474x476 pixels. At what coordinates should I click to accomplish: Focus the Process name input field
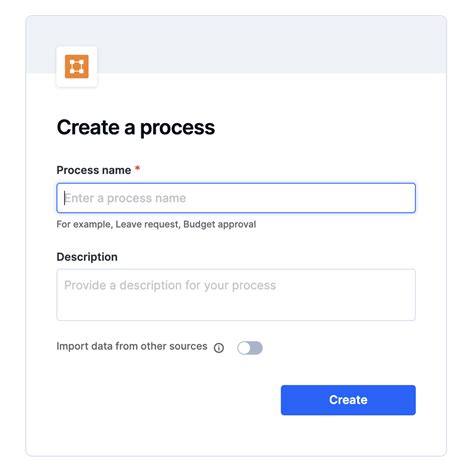point(236,198)
